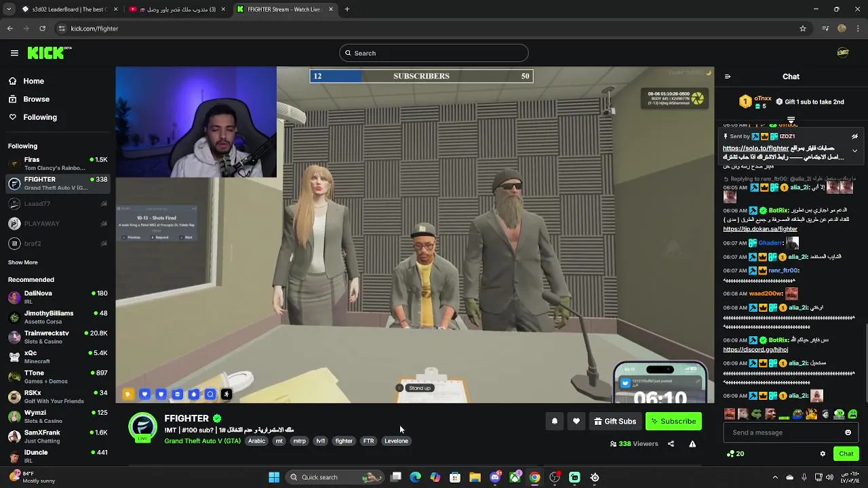Open channel points showing 20
Screen dimensions: 868x488
(735, 453)
